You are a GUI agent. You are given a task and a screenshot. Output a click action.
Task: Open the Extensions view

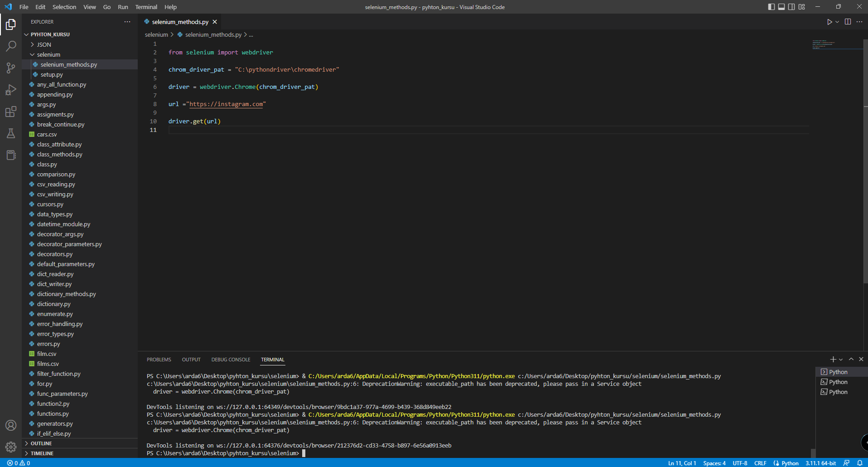pyautogui.click(x=11, y=112)
